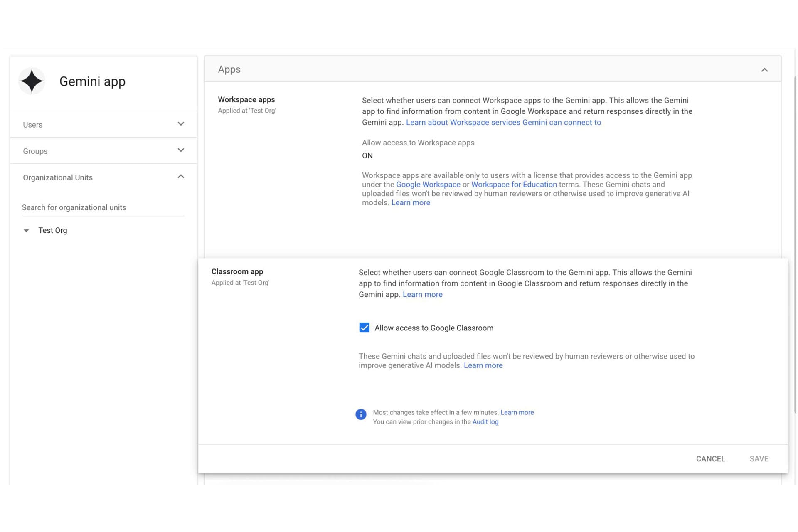Click Applied at 'Test Org' under Classroom app
This screenshot has height=532, width=798.
(240, 283)
